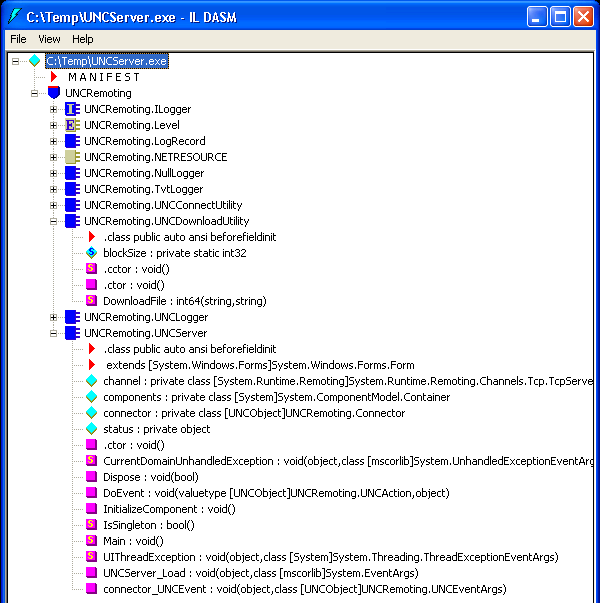
Task: Click the red triangle icon beside MANIFEST
Action: (x=54, y=77)
